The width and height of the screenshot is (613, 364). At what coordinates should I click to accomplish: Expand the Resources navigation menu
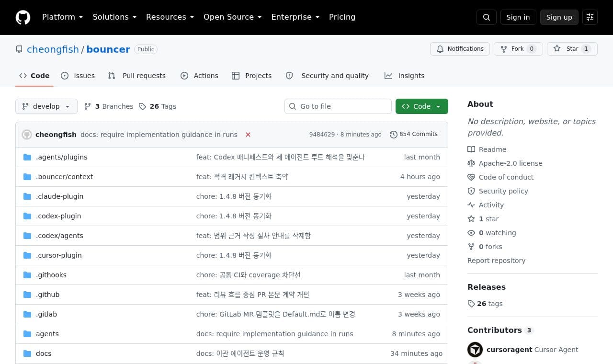coord(170,17)
